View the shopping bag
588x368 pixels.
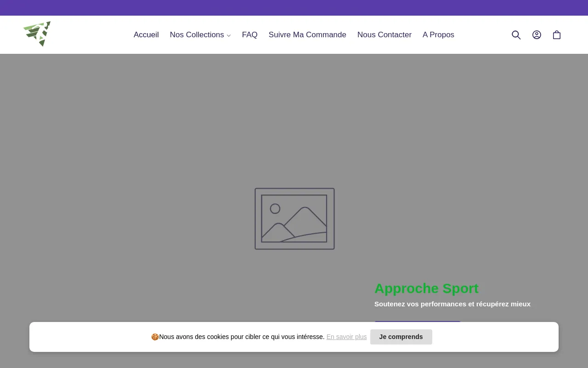(557, 34)
